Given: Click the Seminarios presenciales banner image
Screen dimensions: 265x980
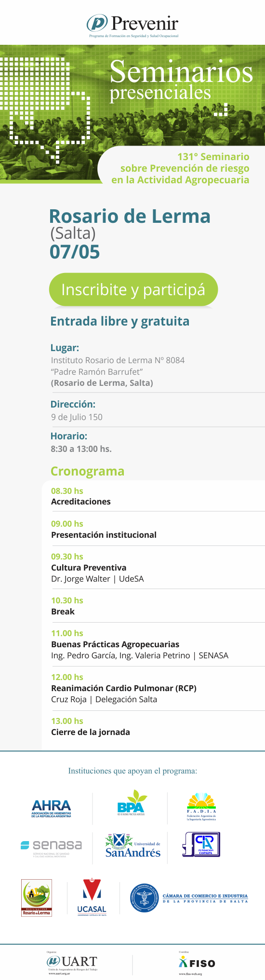Looking at the screenshot, I should 132,114.
